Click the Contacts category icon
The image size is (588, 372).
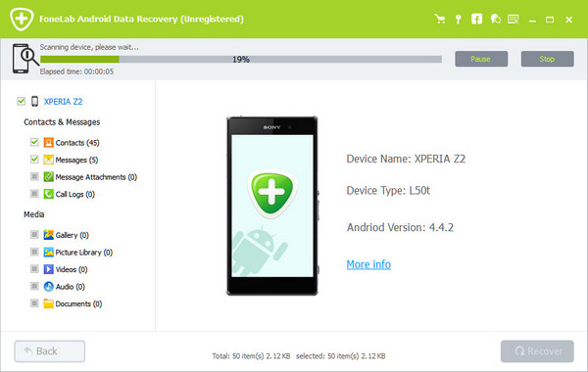[x=48, y=142]
